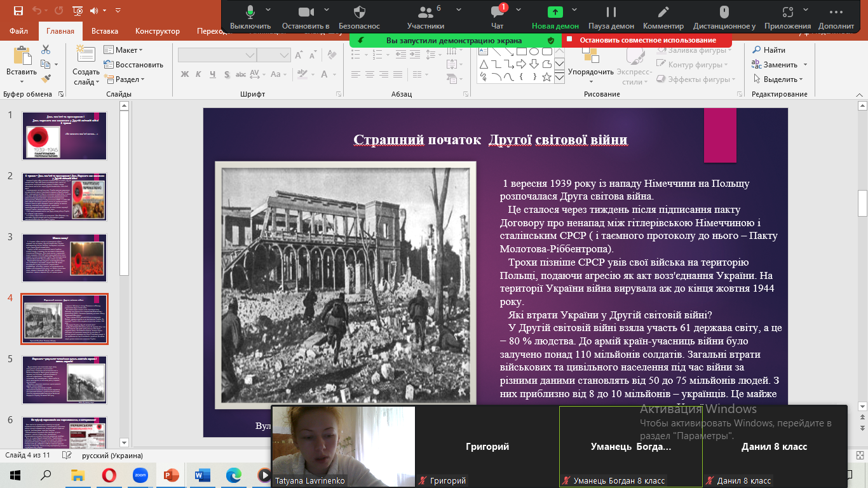Switch to the Конструктор ribbon tab

158,31
